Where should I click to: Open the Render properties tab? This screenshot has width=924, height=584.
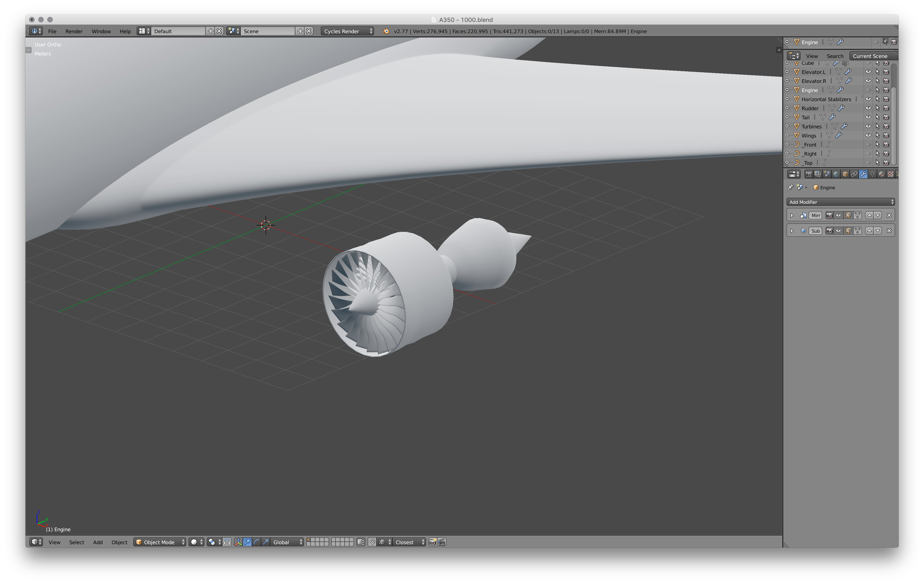808,174
